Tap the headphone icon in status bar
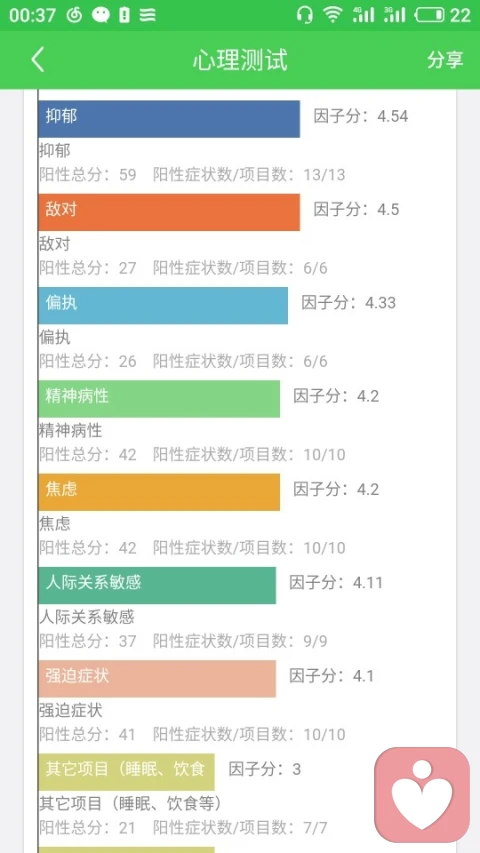This screenshot has height=853, width=480. click(x=305, y=15)
